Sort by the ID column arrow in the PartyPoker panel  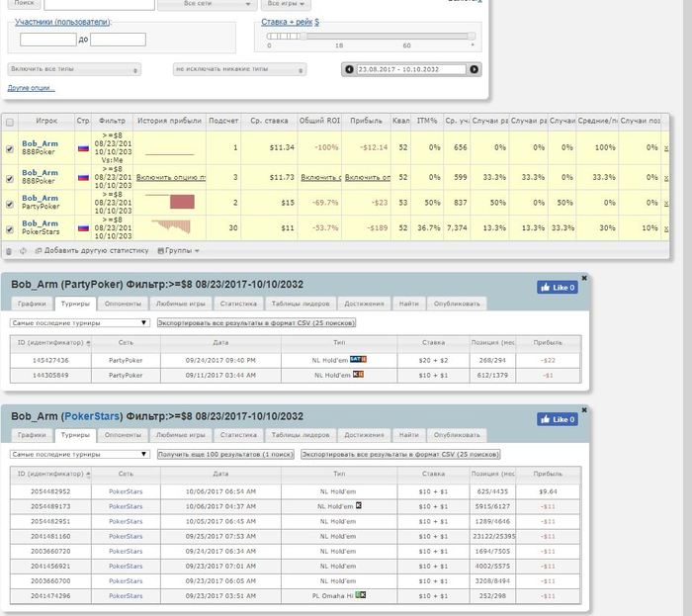[x=88, y=343]
